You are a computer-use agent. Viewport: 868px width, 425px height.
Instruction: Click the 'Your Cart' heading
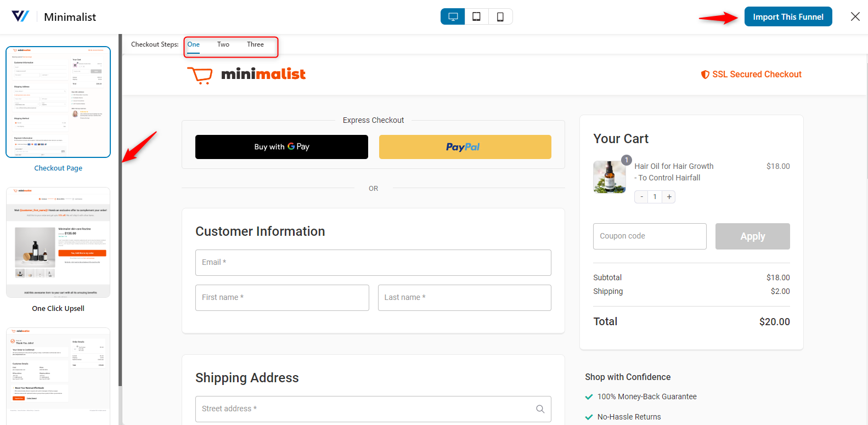coord(621,139)
